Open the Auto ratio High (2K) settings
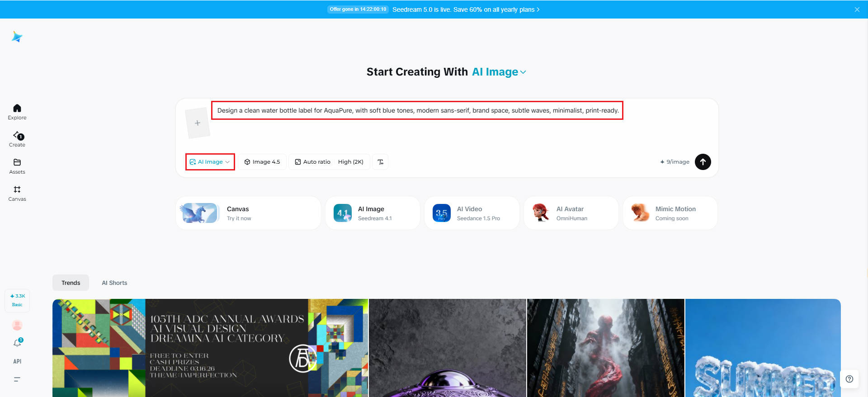 (x=329, y=162)
